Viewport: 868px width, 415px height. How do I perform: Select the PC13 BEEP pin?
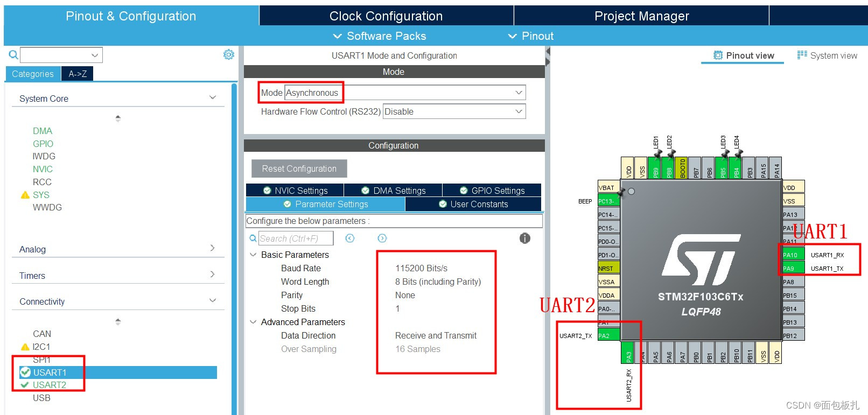tap(608, 201)
